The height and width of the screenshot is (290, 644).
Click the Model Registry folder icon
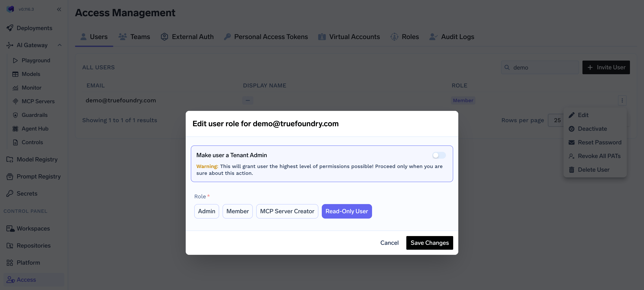point(10,159)
